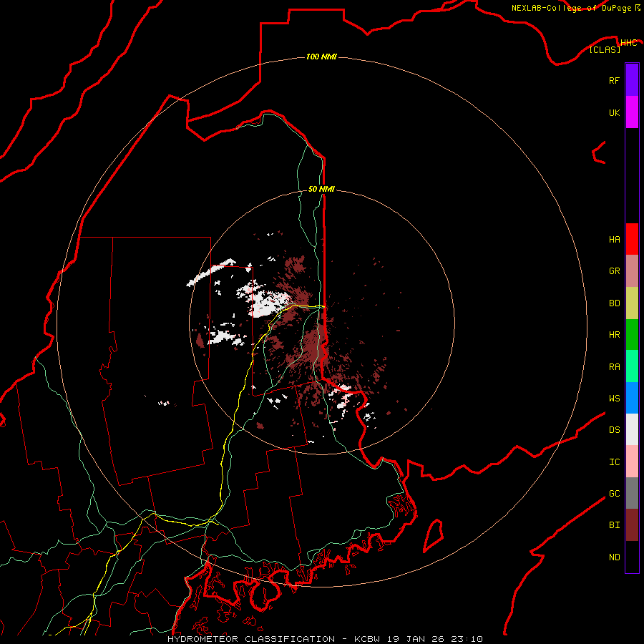Click the 100 NMI range ring label
This screenshot has width=644, height=644.
coord(321,57)
